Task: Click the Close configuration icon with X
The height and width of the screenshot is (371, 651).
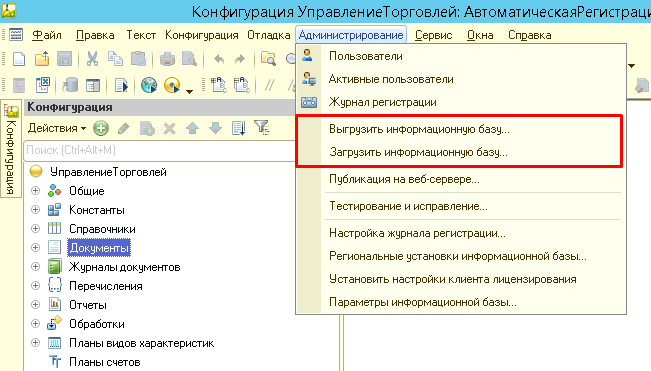Action: [43, 85]
